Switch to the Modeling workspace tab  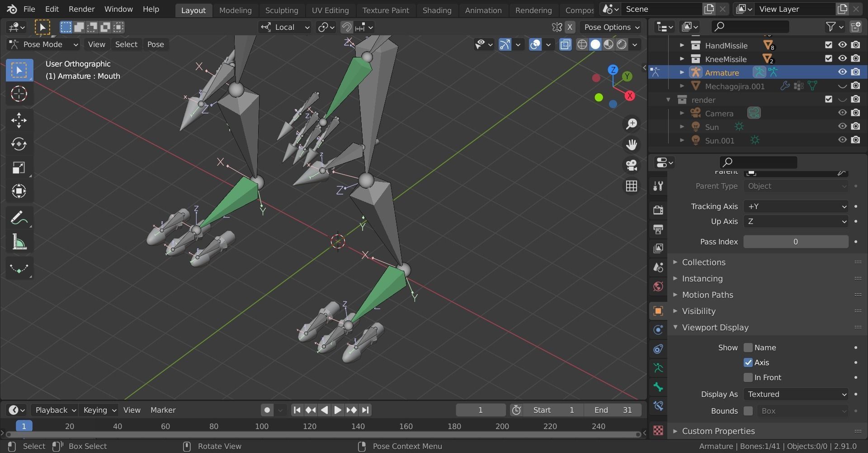tap(235, 10)
